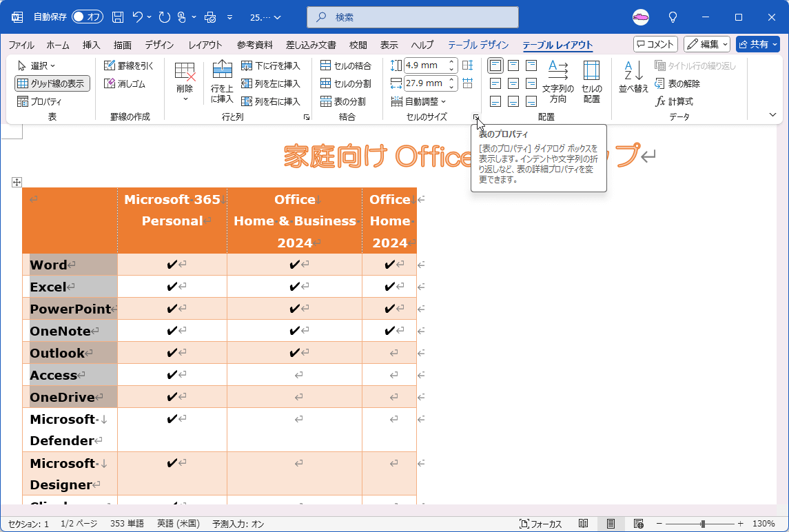Switch to the 校閲 tab
The image size is (789, 532).
click(x=358, y=45)
